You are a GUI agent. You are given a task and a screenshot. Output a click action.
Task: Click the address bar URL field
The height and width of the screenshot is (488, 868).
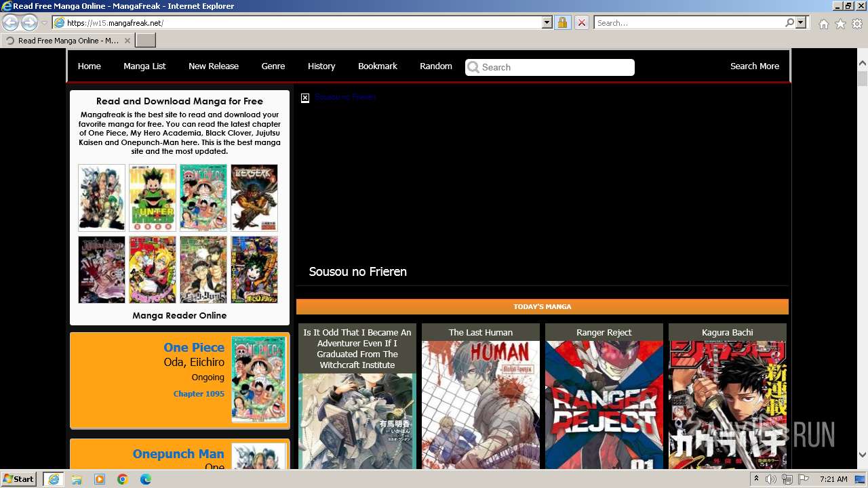coord(304,23)
